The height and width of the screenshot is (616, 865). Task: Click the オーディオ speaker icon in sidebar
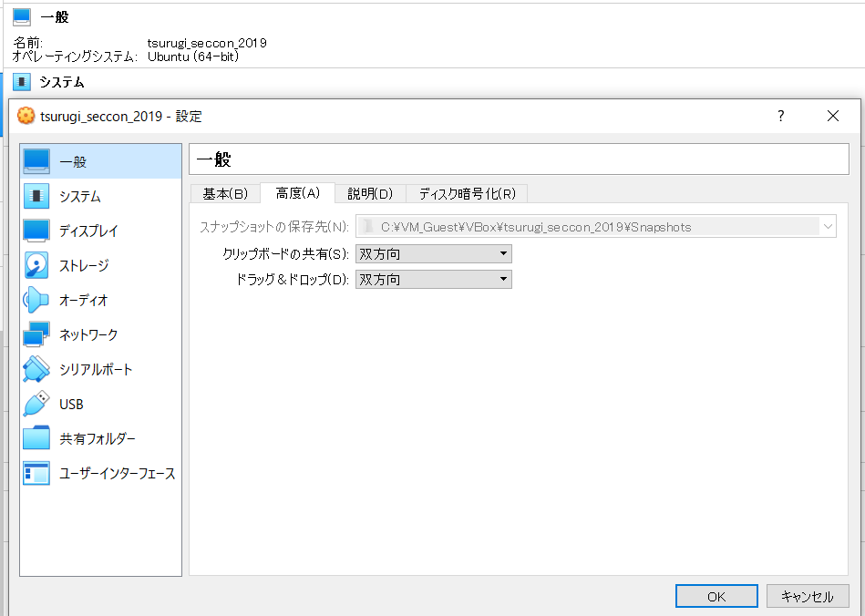click(x=36, y=300)
